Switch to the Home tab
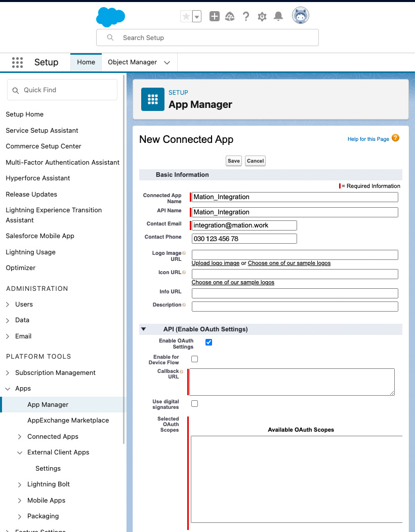This screenshot has width=415, height=532. (x=86, y=62)
